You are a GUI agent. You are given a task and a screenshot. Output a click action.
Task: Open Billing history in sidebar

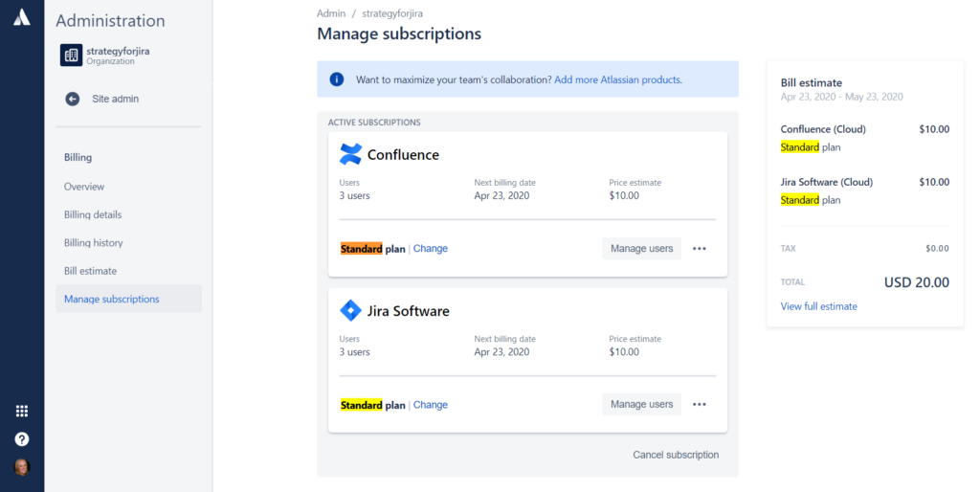click(93, 242)
